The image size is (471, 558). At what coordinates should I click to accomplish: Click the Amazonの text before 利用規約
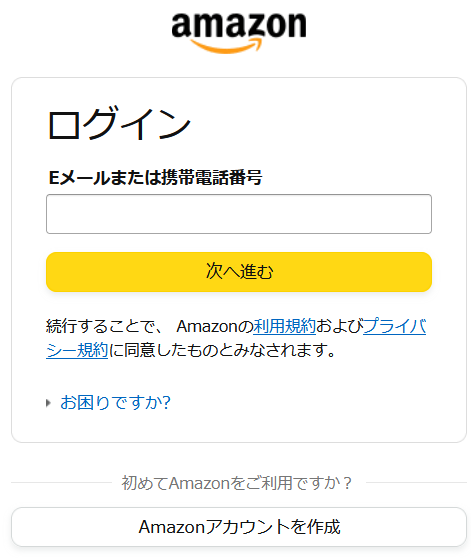(215, 326)
